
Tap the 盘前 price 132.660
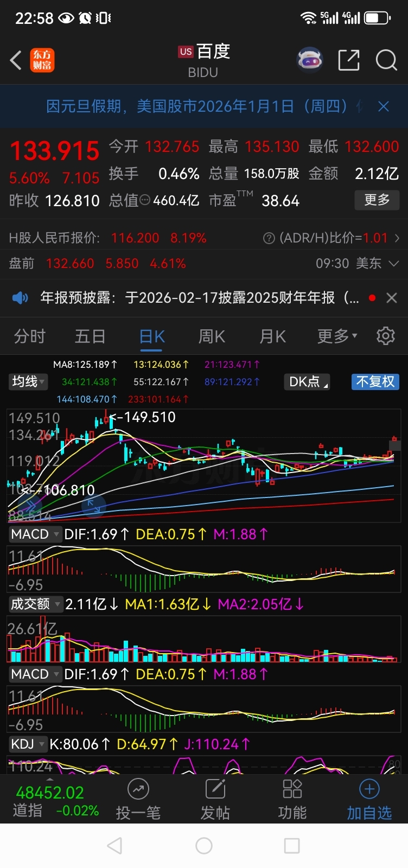tap(70, 264)
